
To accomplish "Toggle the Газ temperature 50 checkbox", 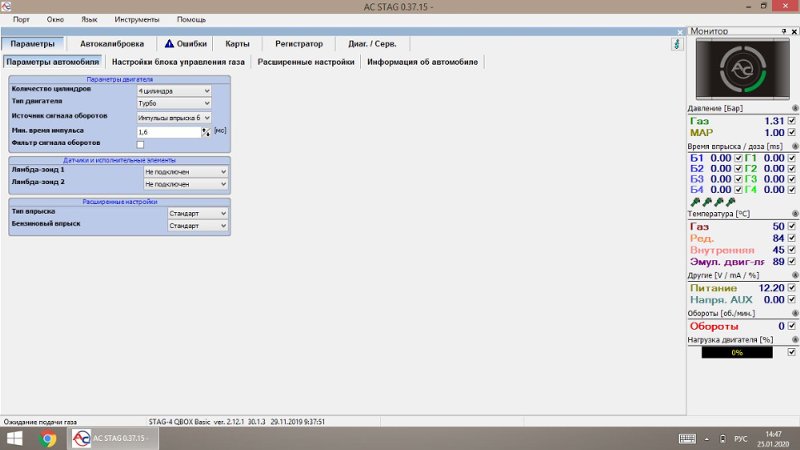I will click(791, 226).
